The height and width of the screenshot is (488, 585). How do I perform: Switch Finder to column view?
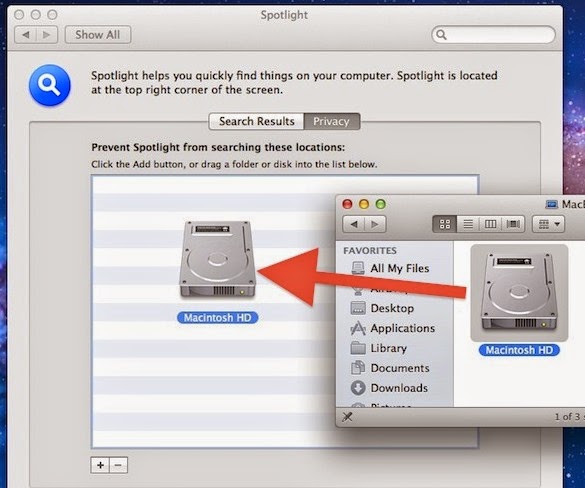tap(490, 224)
